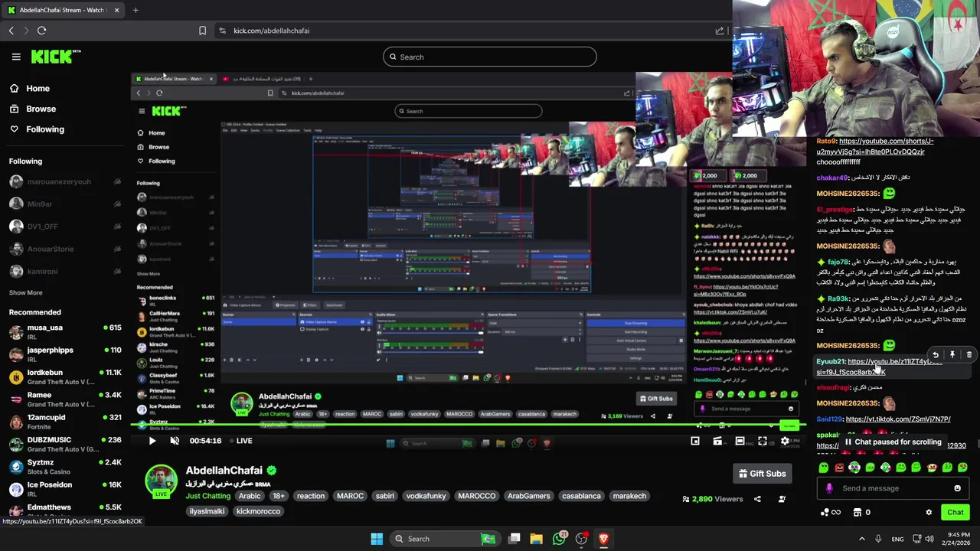Click the Just Chatting category link

[x=207, y=496]
